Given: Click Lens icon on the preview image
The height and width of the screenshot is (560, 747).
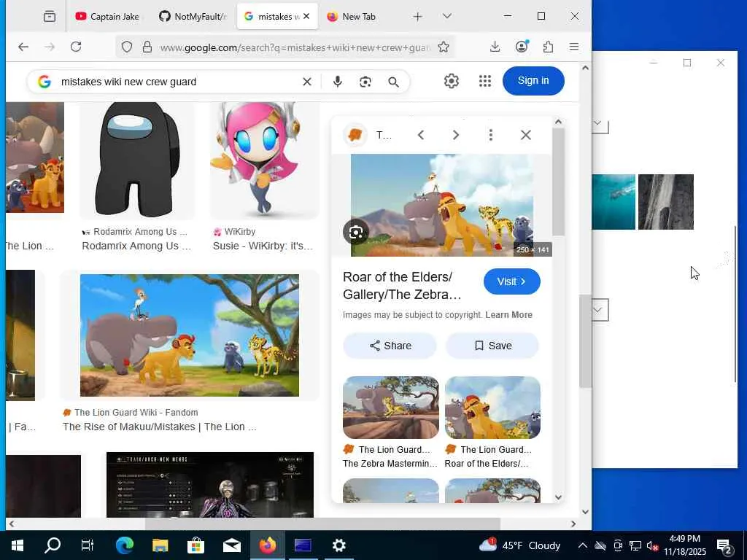Looking at the screenshot, I should [x=356, y=233].
